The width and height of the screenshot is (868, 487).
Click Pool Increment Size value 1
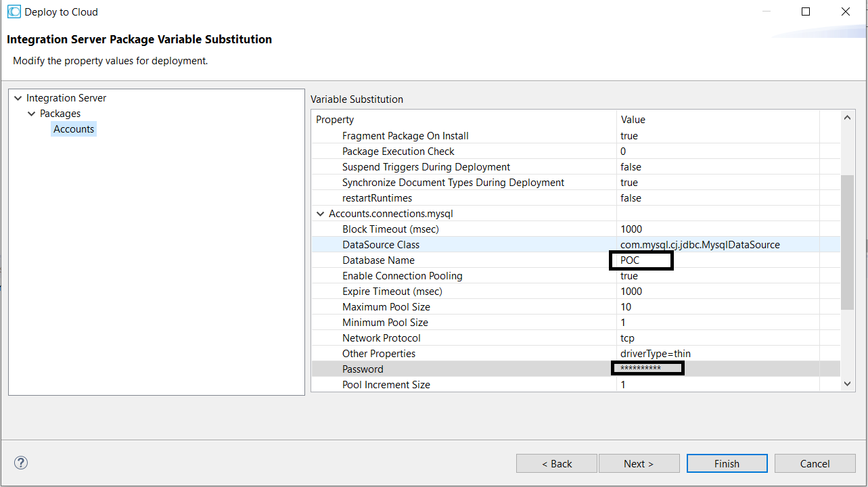(x=623, y=385)
